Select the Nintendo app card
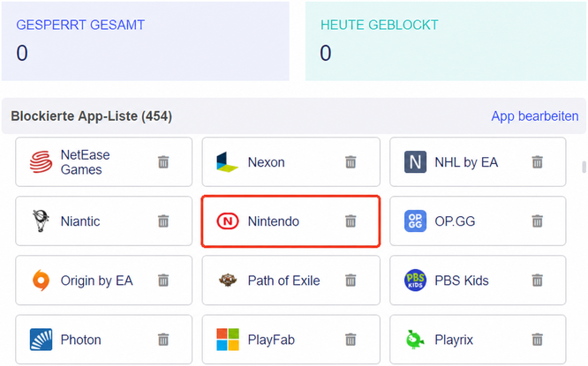 (x=290, y=221)
